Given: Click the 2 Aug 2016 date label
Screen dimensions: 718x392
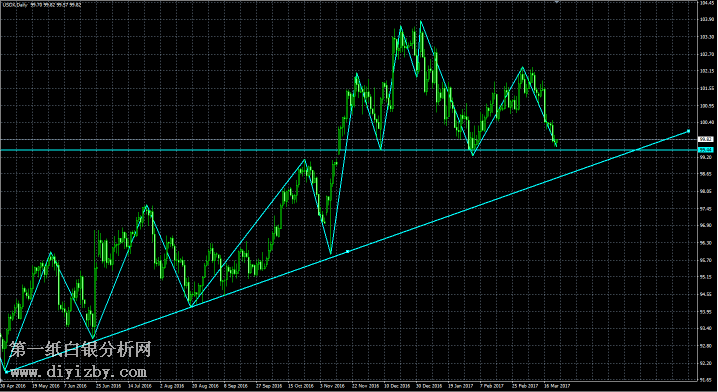Looking at the screenshot, I should click(172, 386).
